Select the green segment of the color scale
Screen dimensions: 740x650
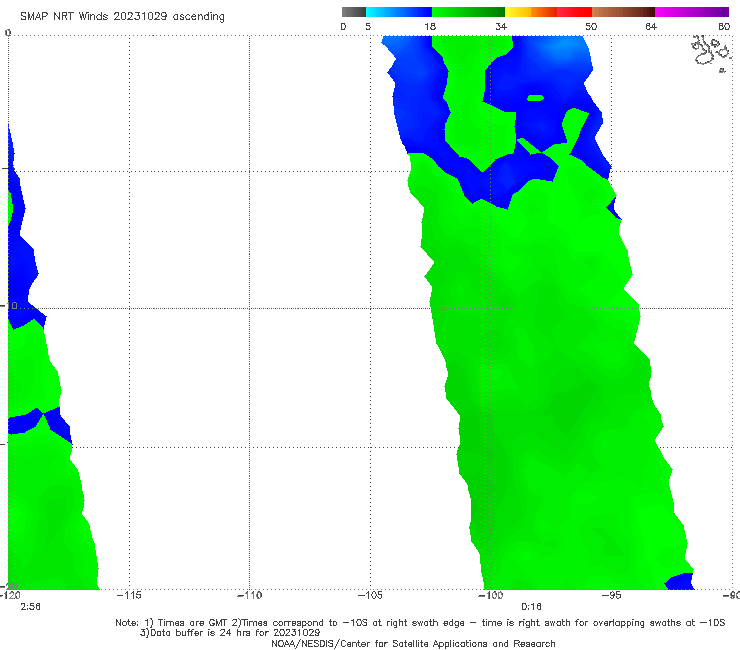click(468, 12)
